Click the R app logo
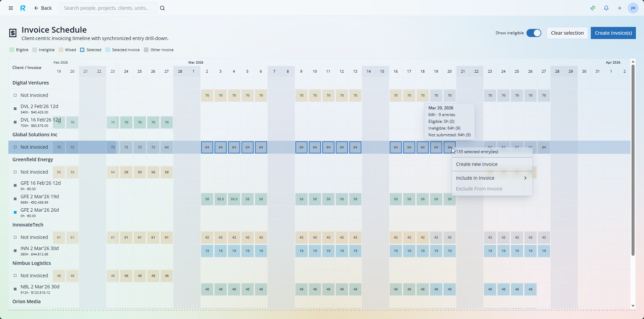 (x=23, y=8)
